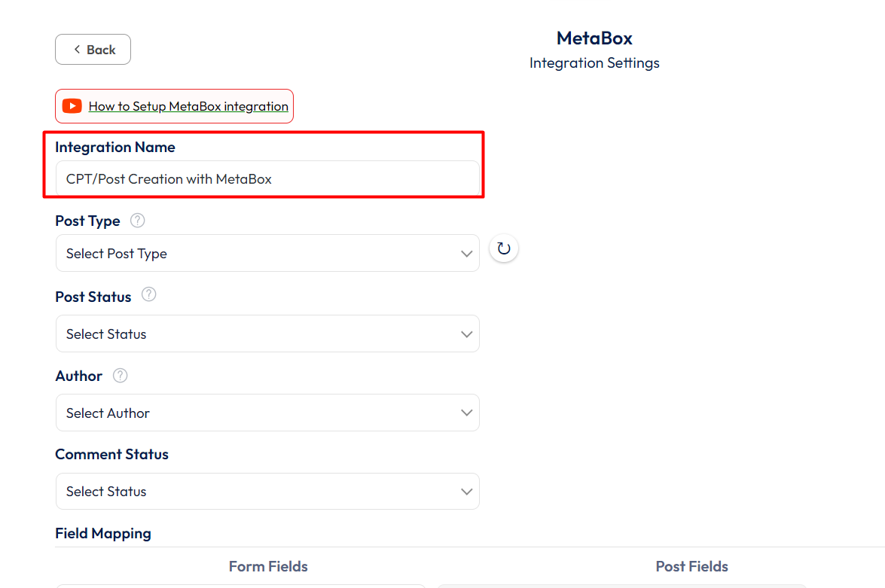Focus the Integration Name text field
The width and height of the screenshot is (885, 588).
pos(267,179)
